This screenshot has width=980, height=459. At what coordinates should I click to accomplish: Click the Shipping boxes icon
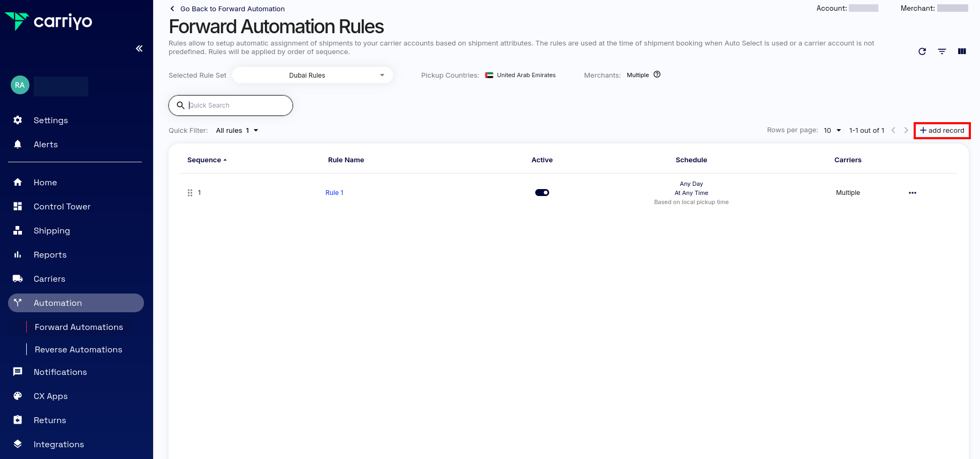[x=18, y=230]
